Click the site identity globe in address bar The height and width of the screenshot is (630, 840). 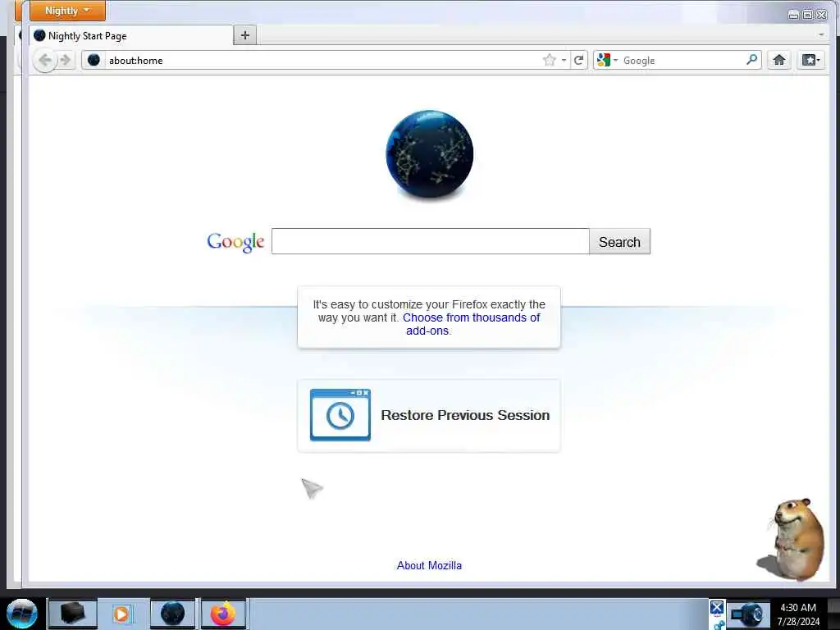(x=94, y=60)
